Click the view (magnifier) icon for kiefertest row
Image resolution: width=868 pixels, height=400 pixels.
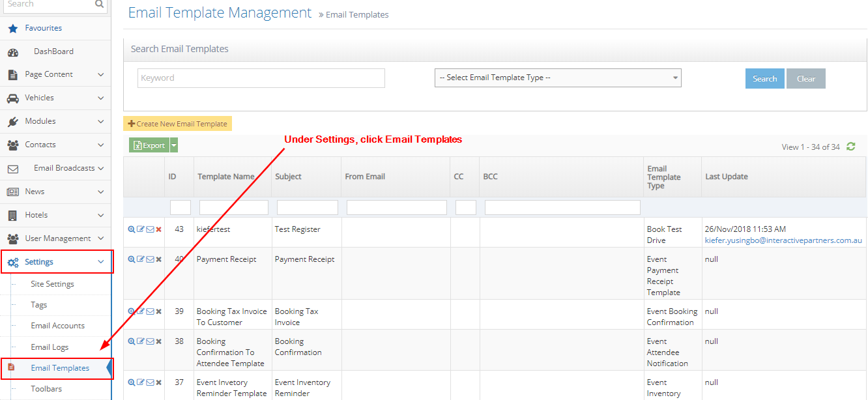132,229
